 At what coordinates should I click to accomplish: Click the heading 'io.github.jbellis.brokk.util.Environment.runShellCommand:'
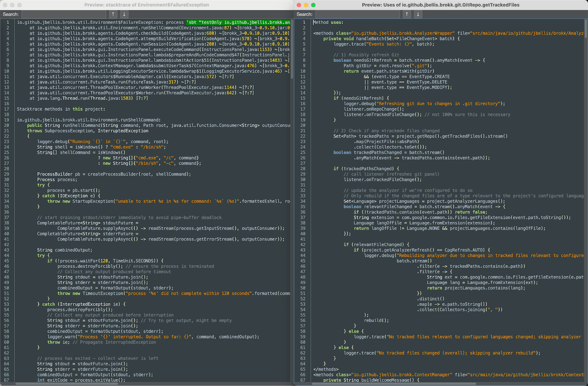click(89, 120)
